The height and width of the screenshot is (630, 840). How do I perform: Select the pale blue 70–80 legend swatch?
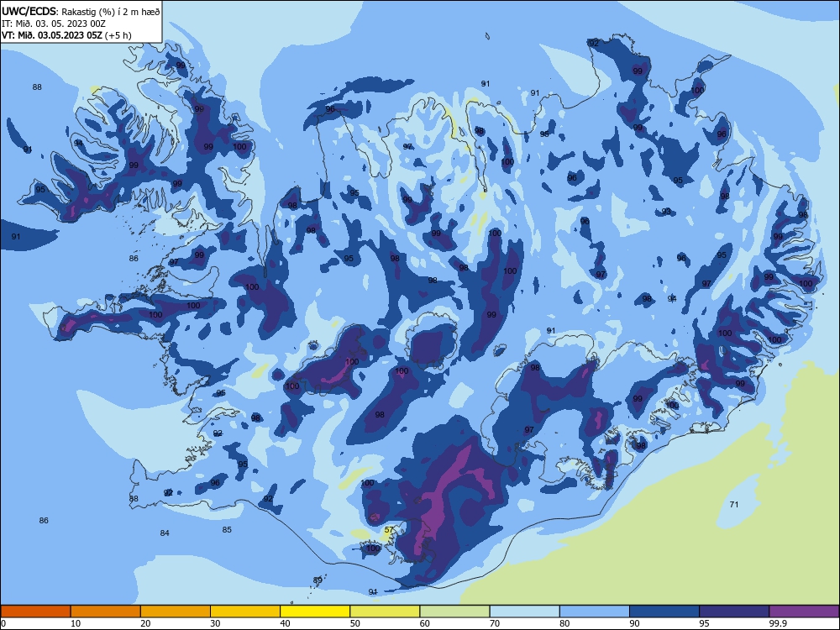click(524, 612)
